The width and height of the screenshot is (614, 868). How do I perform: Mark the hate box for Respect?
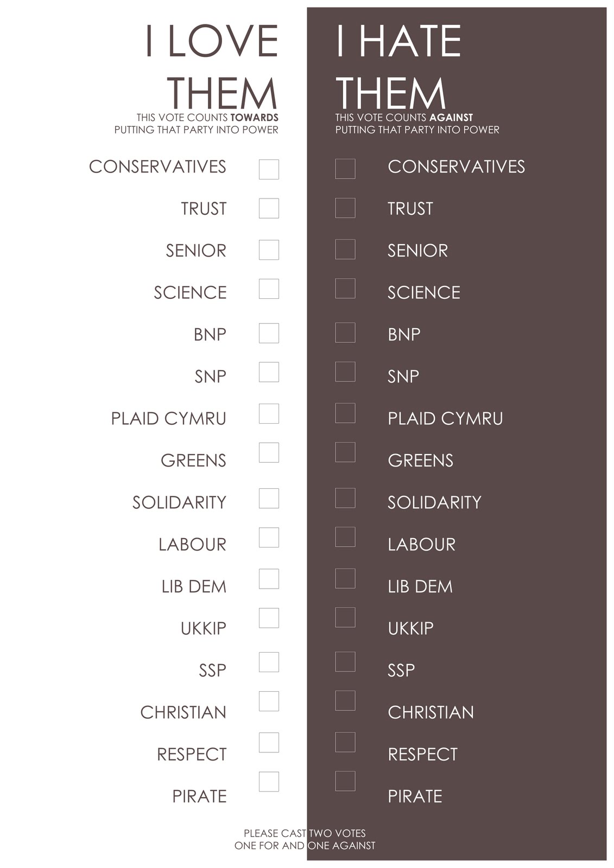pyautogui.click(x=345, y=742)
